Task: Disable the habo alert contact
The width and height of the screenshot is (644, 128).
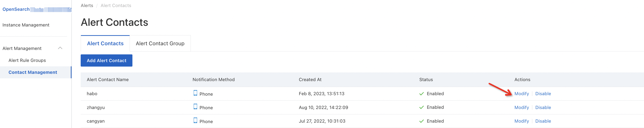Action: 543,94
